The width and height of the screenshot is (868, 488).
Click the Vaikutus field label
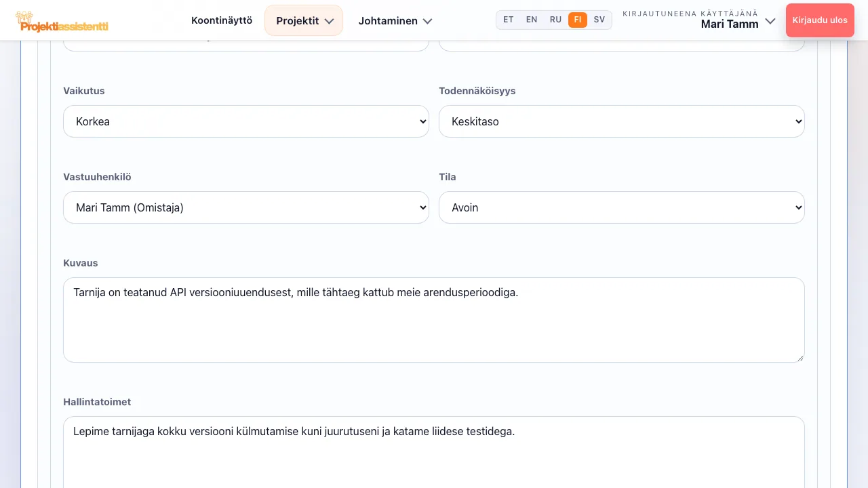(x=84, y=91)
